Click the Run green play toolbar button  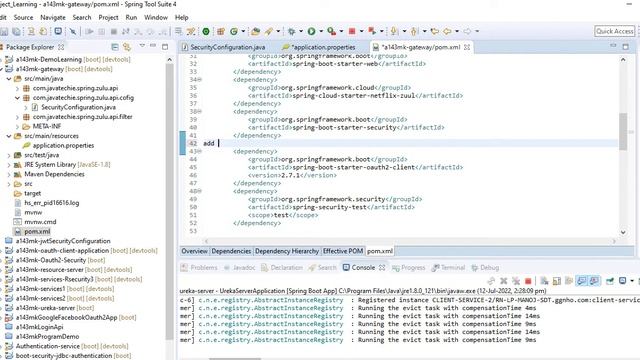click(x=311, y=31)
